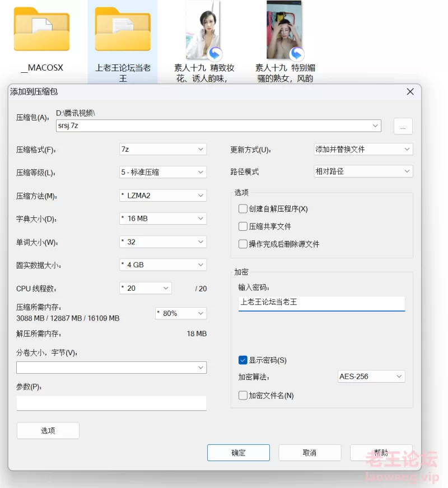This screenshot has width=448, height=488.
Task: Click into the 参数 input field
Action: [x=111, y=403]
